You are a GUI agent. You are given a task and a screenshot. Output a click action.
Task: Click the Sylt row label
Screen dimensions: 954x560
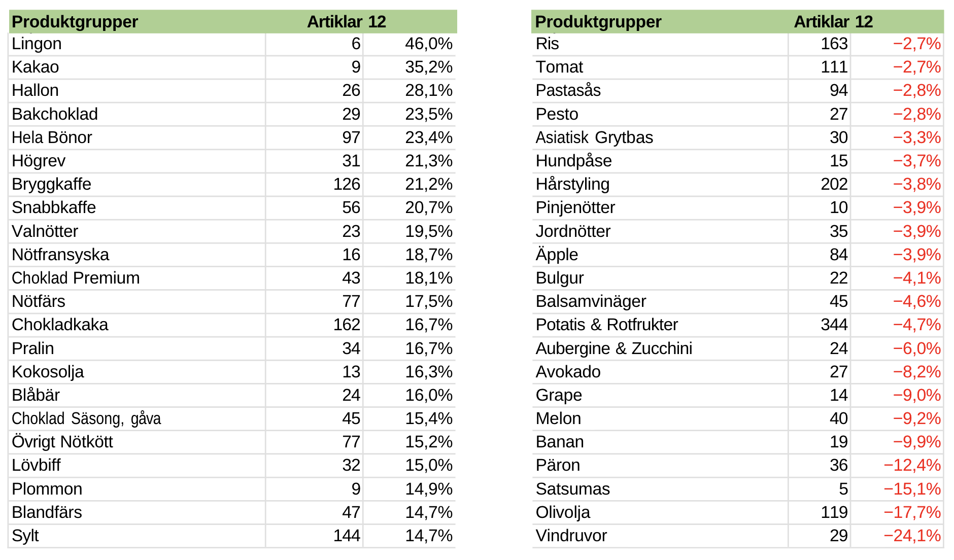[25, 536]
